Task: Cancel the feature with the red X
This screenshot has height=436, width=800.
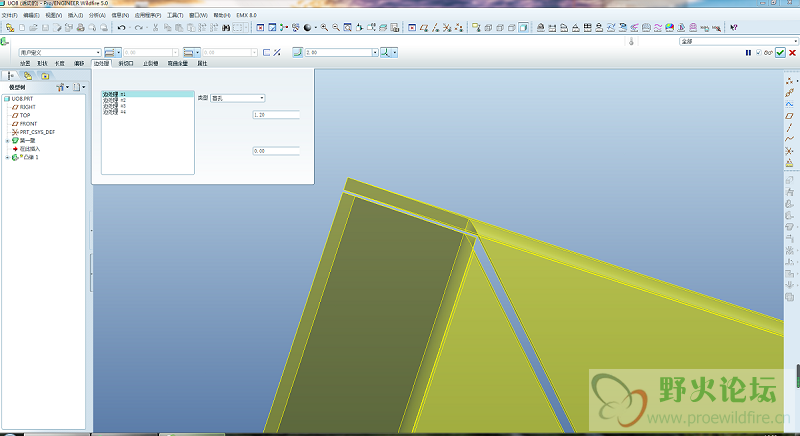Action: 792,52
